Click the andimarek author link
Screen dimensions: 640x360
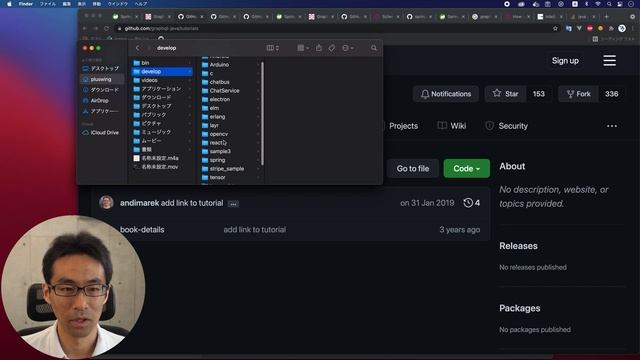point(139,203)
